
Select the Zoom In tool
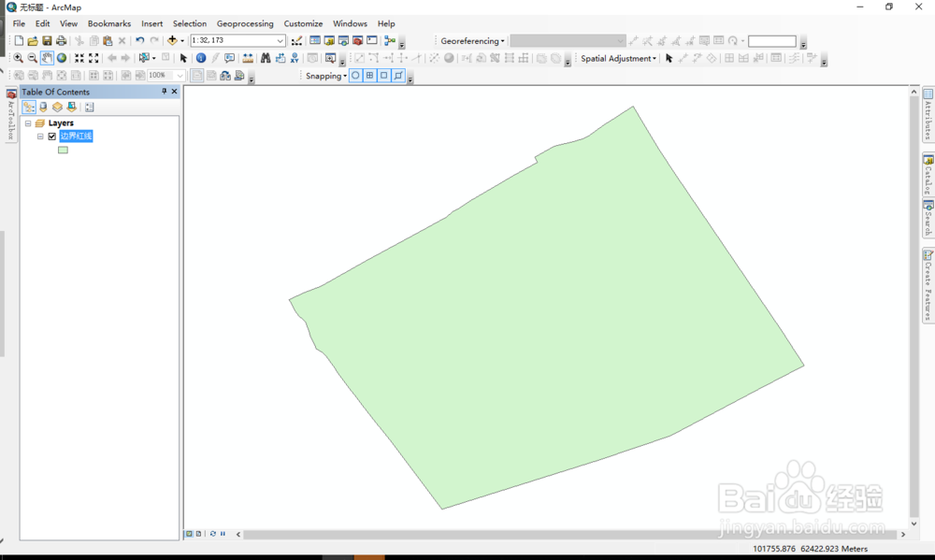(19, 58)
